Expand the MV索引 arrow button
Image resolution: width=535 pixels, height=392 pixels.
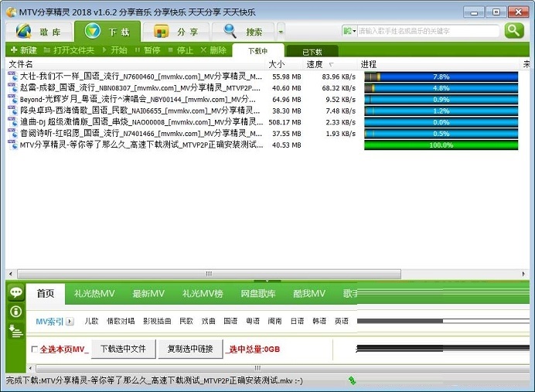pyautogui.click(x=70, y=322)
